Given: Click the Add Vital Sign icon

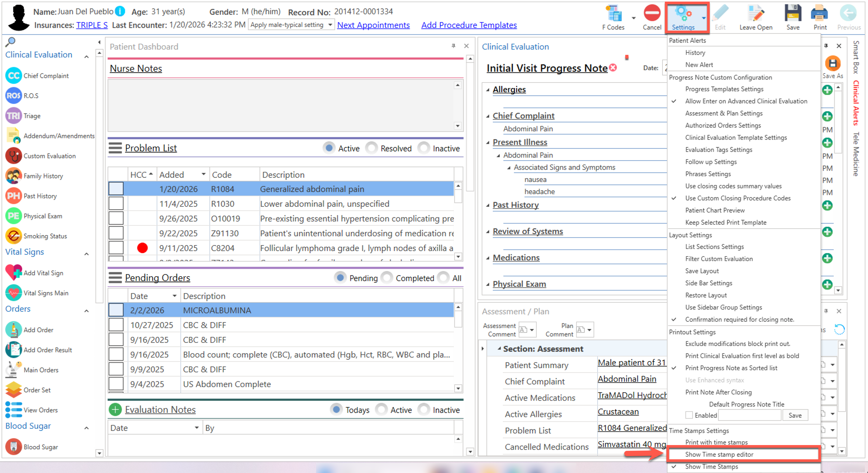Looking at the screenshot, I should [13, 273].
